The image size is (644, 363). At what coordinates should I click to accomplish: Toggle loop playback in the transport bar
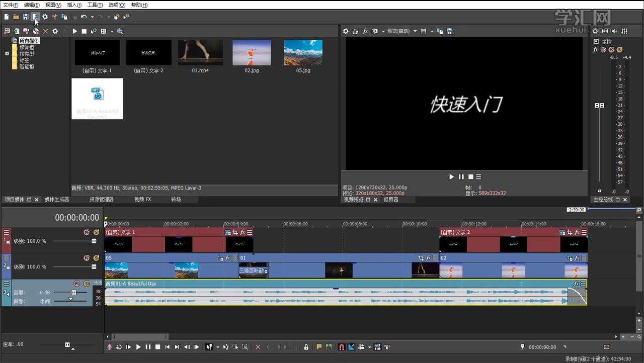119,347
